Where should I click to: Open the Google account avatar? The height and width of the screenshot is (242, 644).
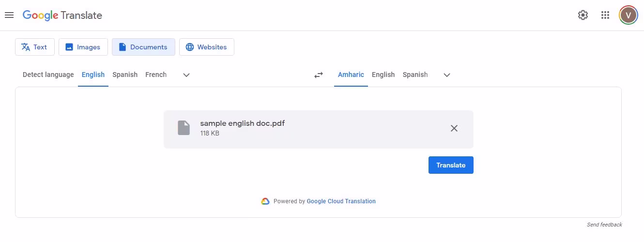pyautogui.click(x=628, y=15)
